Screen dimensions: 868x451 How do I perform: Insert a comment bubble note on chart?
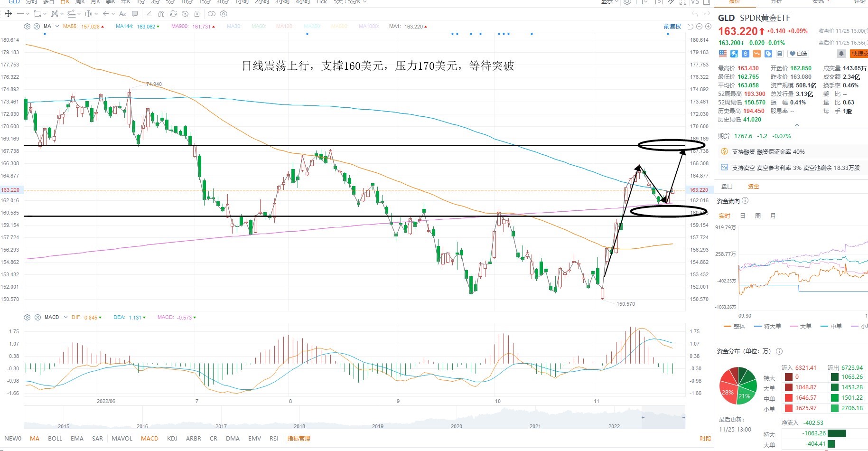135,14
